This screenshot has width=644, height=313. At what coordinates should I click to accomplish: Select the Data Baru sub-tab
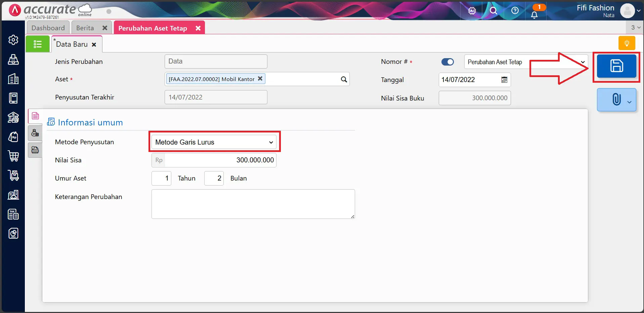[72, 44]
